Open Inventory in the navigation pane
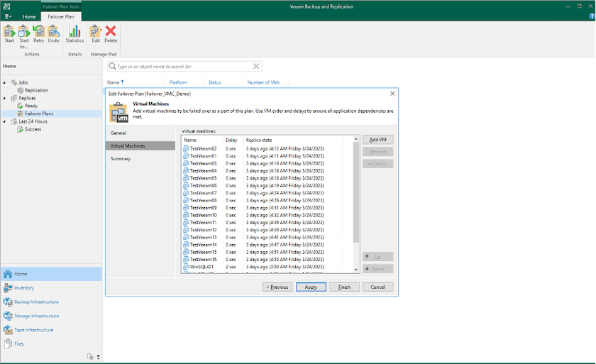The height and width of the screenshot is (364, 596). pyautogui.click(x=24, y=287)
